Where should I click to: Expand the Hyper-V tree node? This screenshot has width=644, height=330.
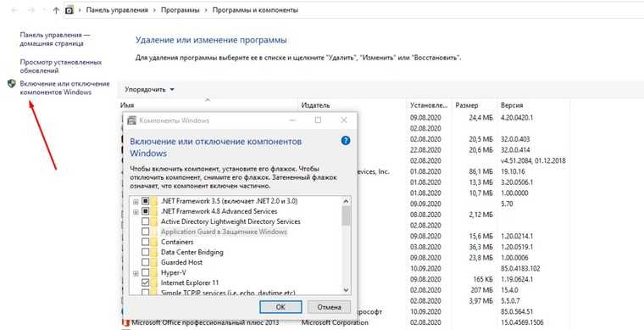click(136, 273)
